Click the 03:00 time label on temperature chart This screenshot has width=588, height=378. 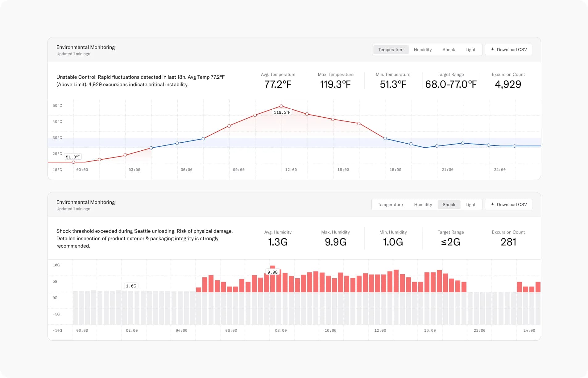(134, 170)
